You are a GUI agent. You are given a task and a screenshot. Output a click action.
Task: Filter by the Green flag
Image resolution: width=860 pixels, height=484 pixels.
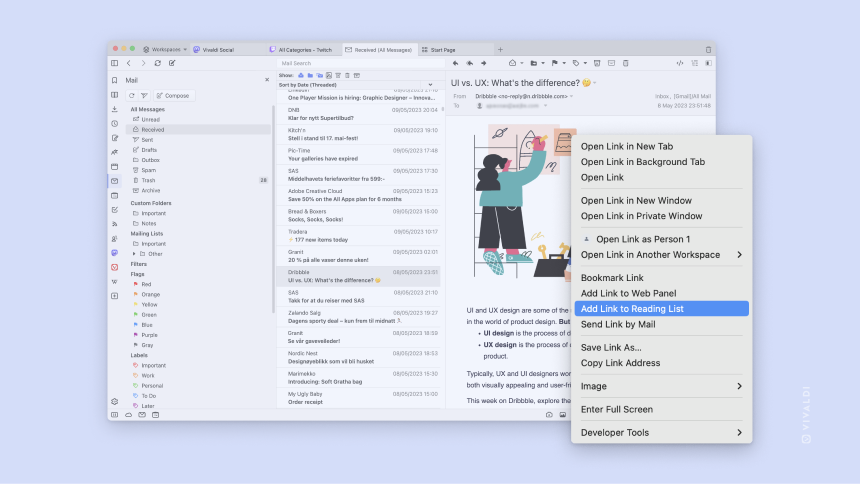(x=199, y=315)
